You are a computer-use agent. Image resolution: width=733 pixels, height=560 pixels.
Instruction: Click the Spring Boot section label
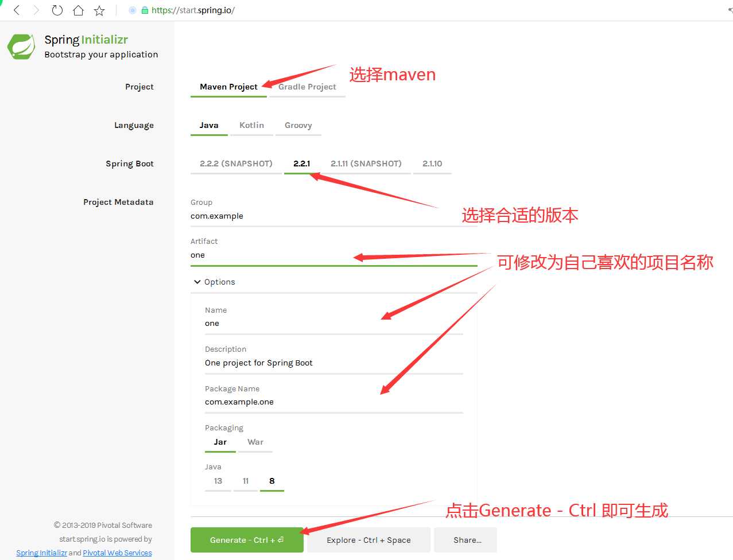(x=130, y=164)
